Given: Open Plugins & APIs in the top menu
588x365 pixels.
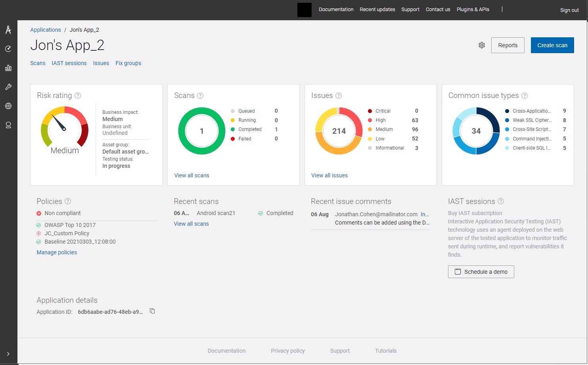Looking at the screenshot, I should point(473,10).
